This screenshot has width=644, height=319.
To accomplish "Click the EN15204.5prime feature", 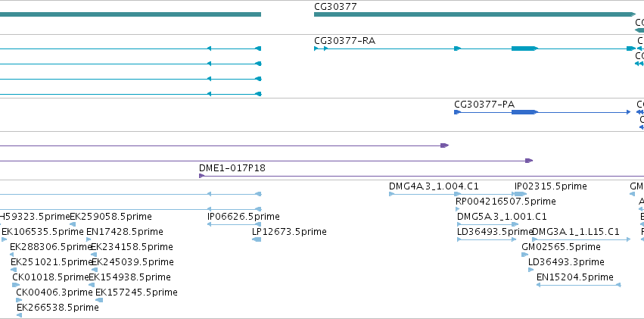I will [x=579, y=285].
